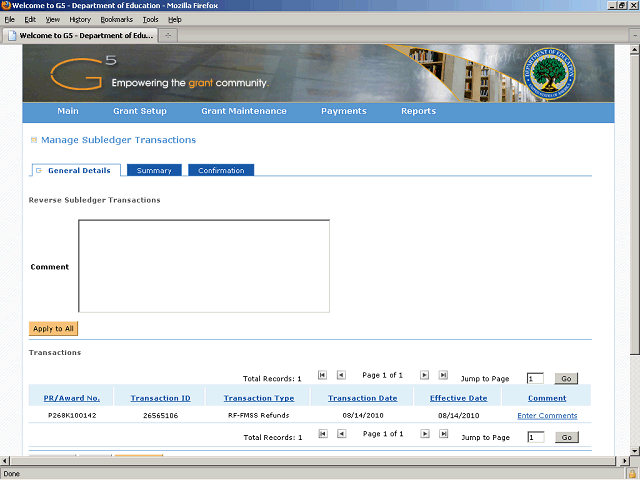Go to previous page in top pager
This screenshot has height=480, width=640.
coord(341,375)
